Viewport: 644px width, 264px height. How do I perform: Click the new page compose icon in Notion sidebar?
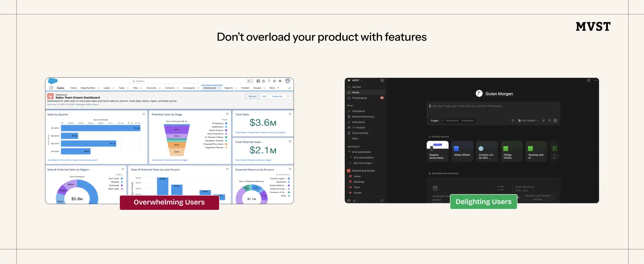tap(382, 80)
